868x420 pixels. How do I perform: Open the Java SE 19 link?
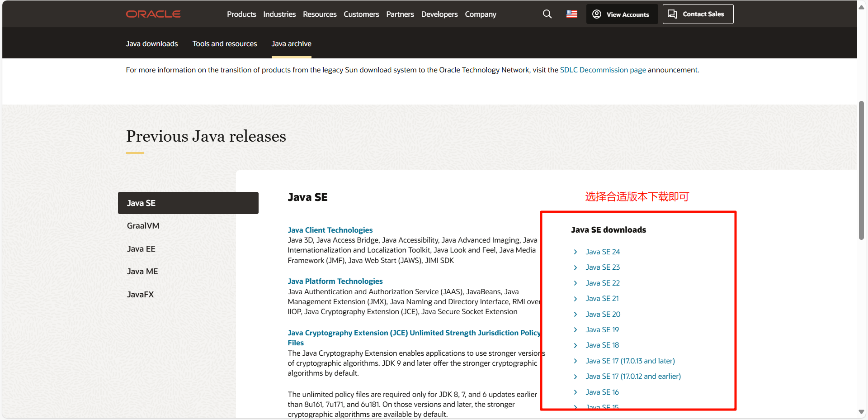click(x=602, y=329)
